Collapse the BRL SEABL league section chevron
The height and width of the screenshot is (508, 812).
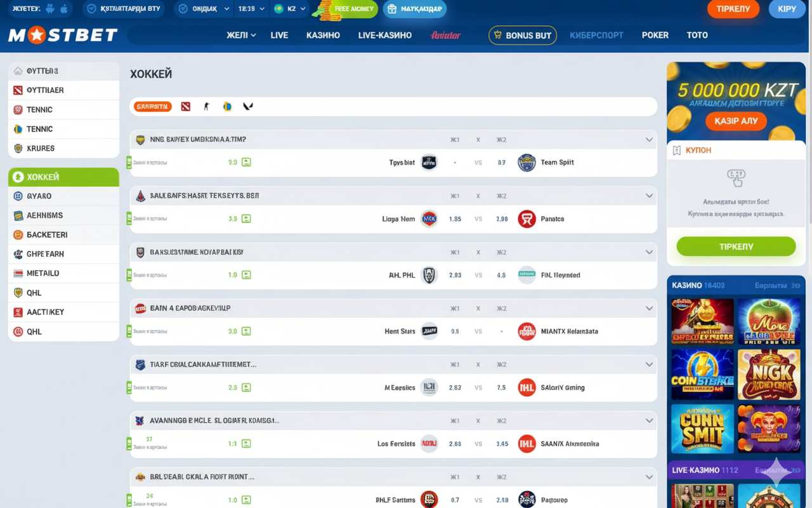click(x=649, y=477)
